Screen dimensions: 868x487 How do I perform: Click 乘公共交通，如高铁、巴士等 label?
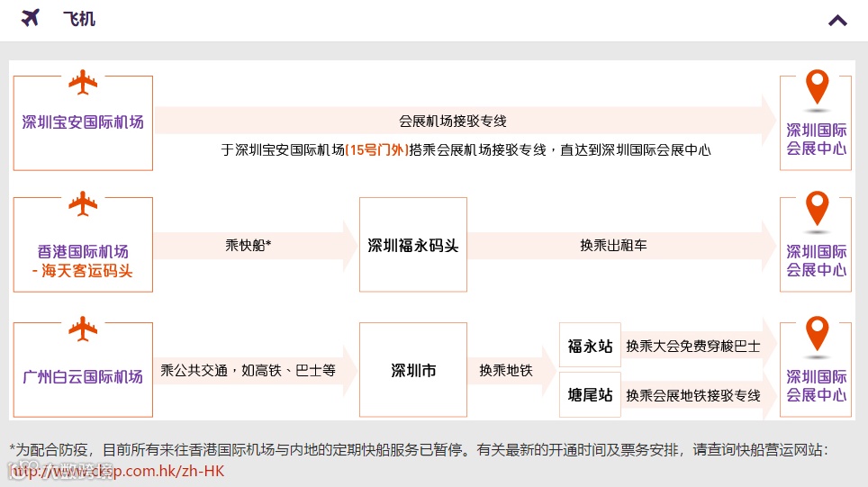(248, 370)
